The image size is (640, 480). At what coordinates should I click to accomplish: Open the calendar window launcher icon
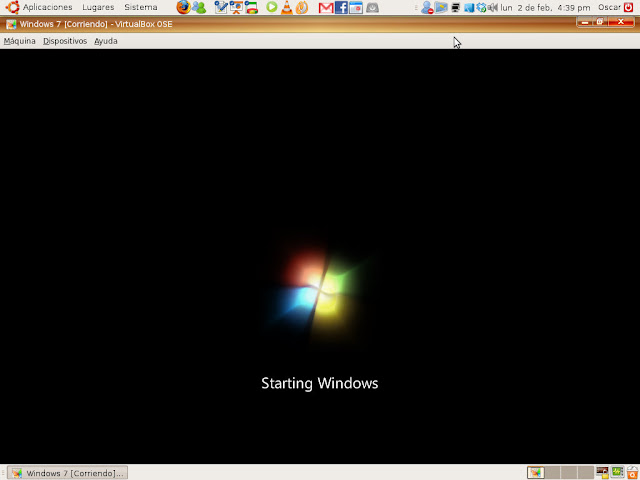[356, 7]
